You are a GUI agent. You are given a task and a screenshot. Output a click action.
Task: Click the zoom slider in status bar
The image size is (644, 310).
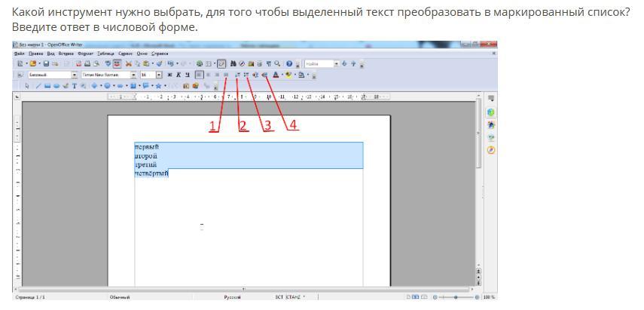[456, 297]
